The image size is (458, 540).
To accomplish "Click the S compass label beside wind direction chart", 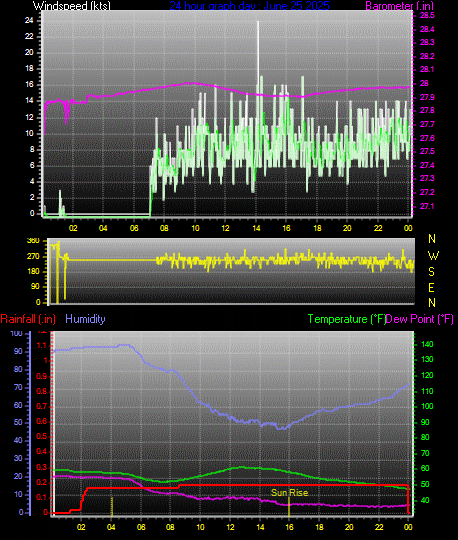I will tap(431, 272).
